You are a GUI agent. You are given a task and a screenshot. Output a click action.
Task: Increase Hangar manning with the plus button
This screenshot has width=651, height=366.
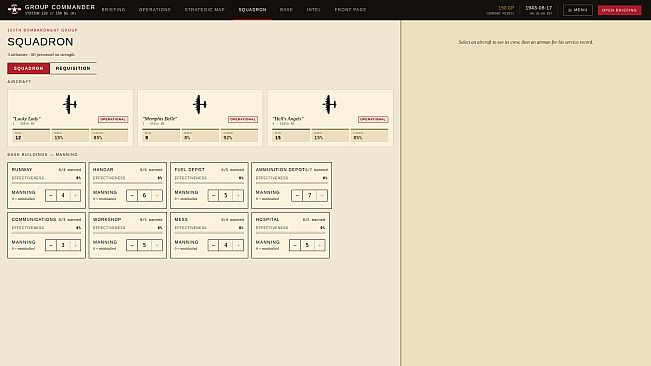point(157,195)
